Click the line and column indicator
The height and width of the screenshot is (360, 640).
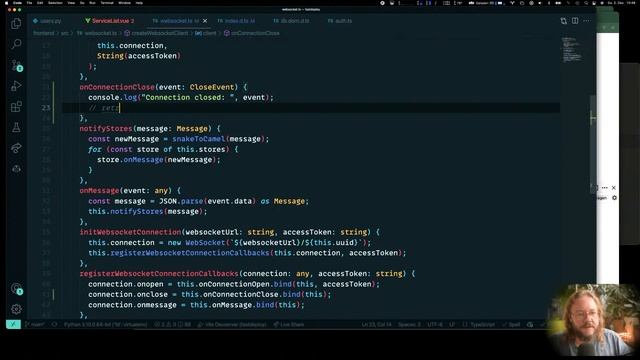(377, 324)
